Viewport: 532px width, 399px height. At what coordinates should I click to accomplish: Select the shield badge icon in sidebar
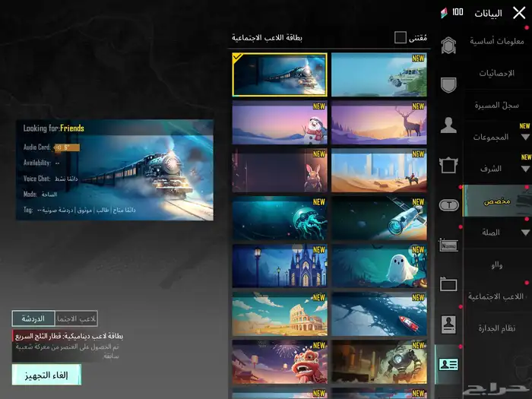[448, 85]
